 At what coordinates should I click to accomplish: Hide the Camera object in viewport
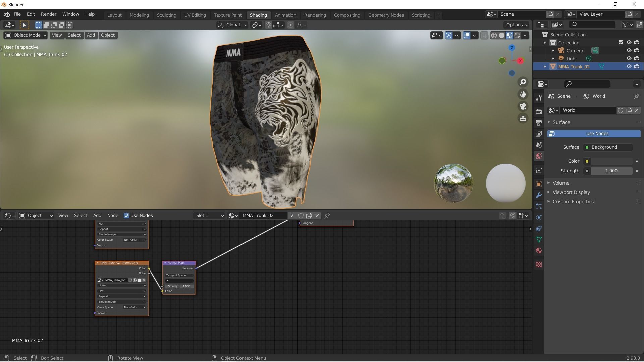pyautogui.click(x=629, y=51)
